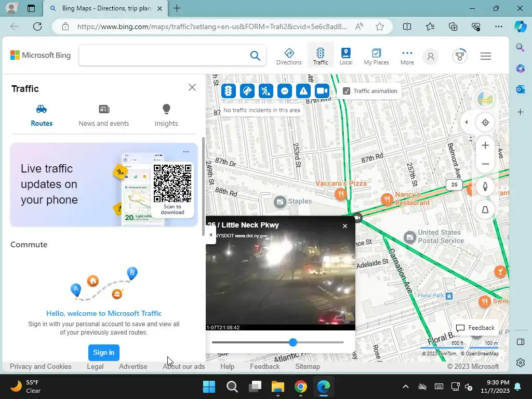The width and height of the screenshot is (532, 399).
Task: Open a new browser tab
Action: click(177, 8)
